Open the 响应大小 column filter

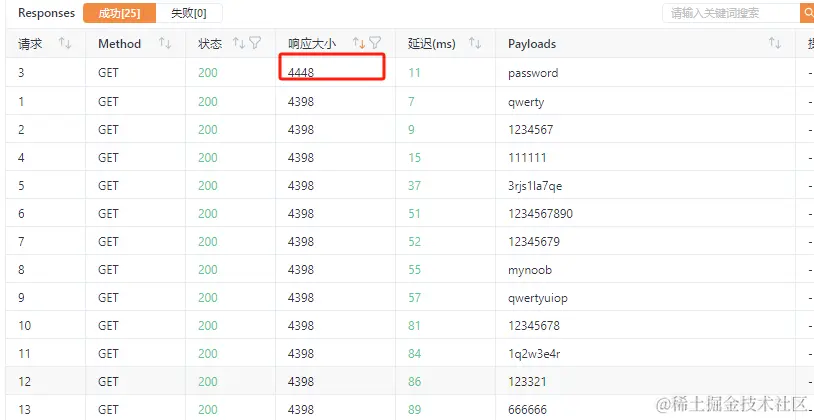tap(375, 43)
